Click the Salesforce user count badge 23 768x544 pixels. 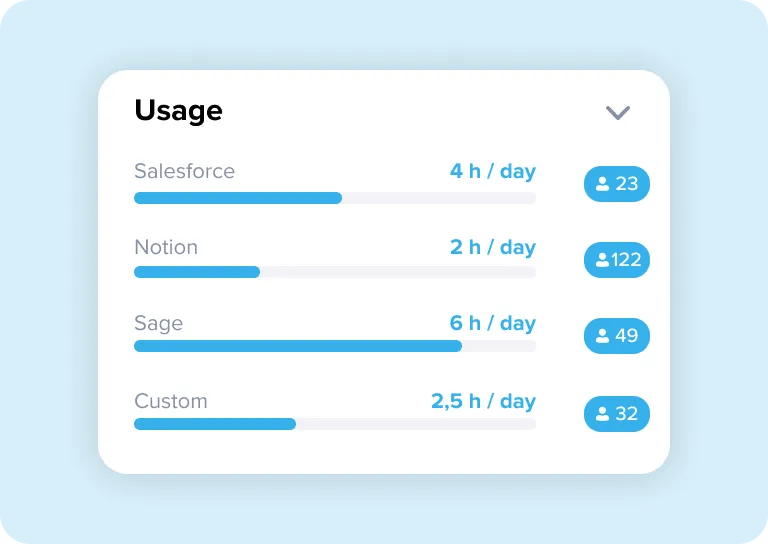tap(617, 184)
